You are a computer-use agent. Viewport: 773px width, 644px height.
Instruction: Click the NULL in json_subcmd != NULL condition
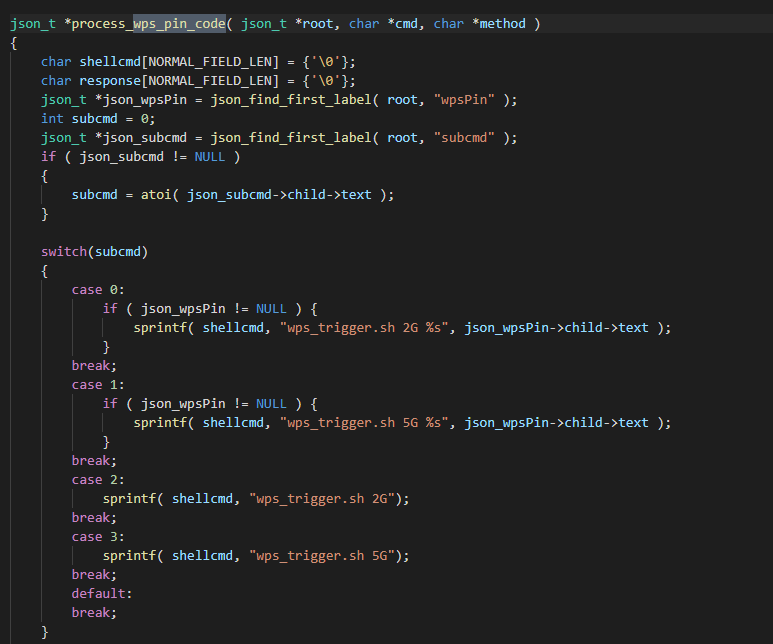tap(210, 157)
